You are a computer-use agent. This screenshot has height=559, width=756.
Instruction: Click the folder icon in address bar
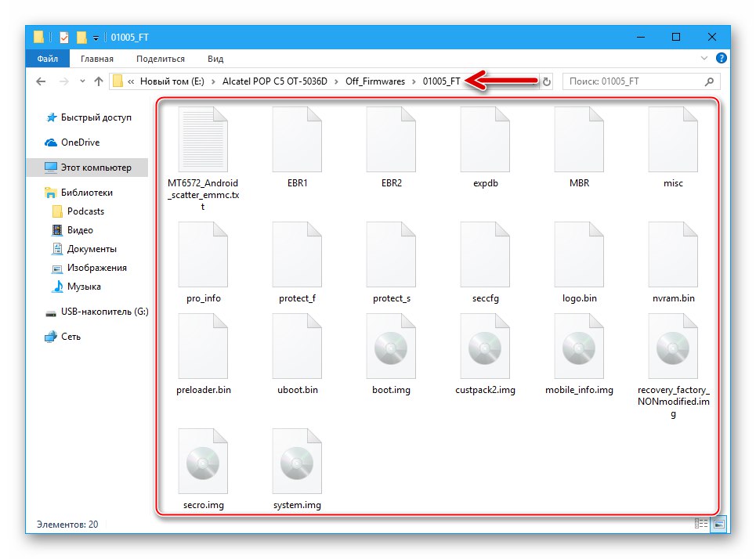118,81
